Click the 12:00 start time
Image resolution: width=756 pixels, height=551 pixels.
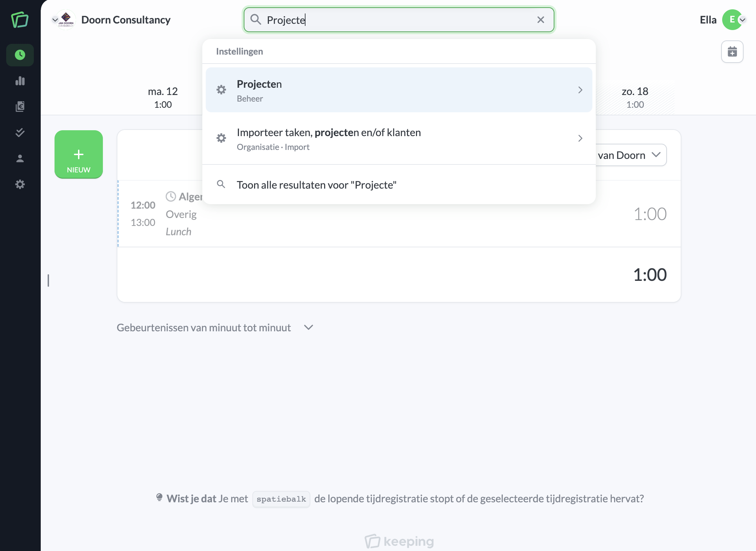[x=143, y=205]
